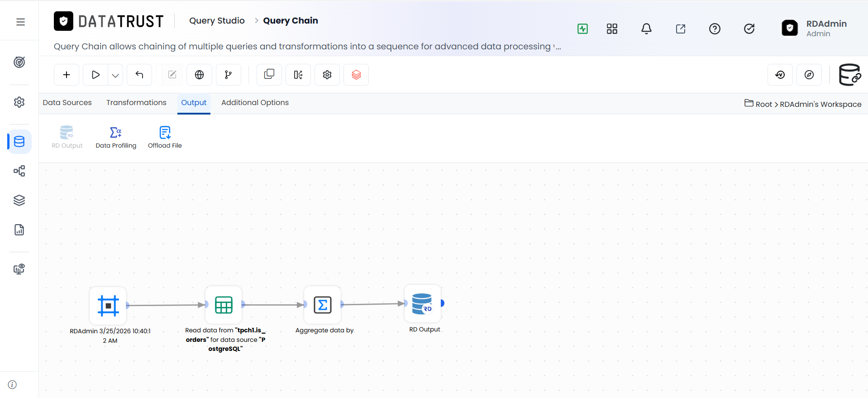The height and width of the screenshot is (398, 868).
Task: Open the RDAdmin user profile menu
Action: (815, 28)
